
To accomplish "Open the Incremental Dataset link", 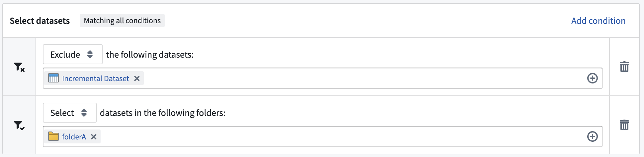I will (x=95, y=78).
